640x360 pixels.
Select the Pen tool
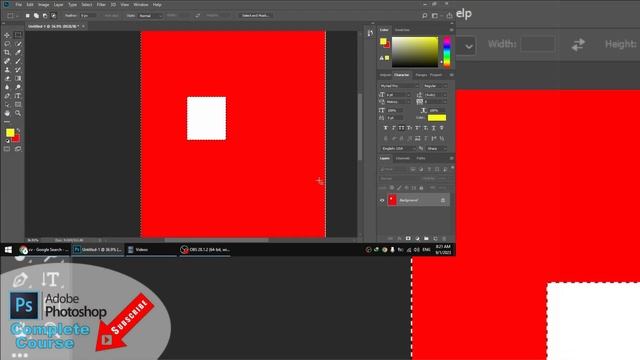[x=7, y=96]
